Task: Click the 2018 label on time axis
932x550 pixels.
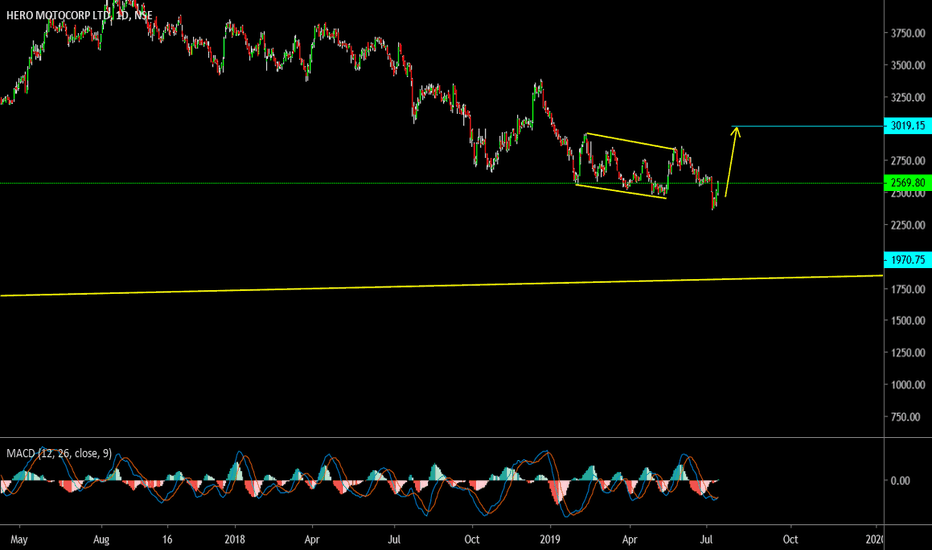Action: pyautogui.click(x=235, y=540)
